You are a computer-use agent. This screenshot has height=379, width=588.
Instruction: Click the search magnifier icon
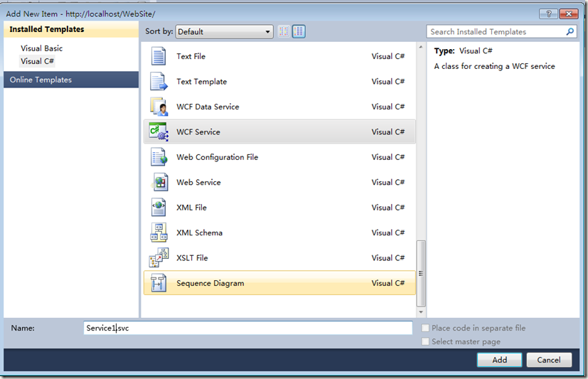[570, 31]
